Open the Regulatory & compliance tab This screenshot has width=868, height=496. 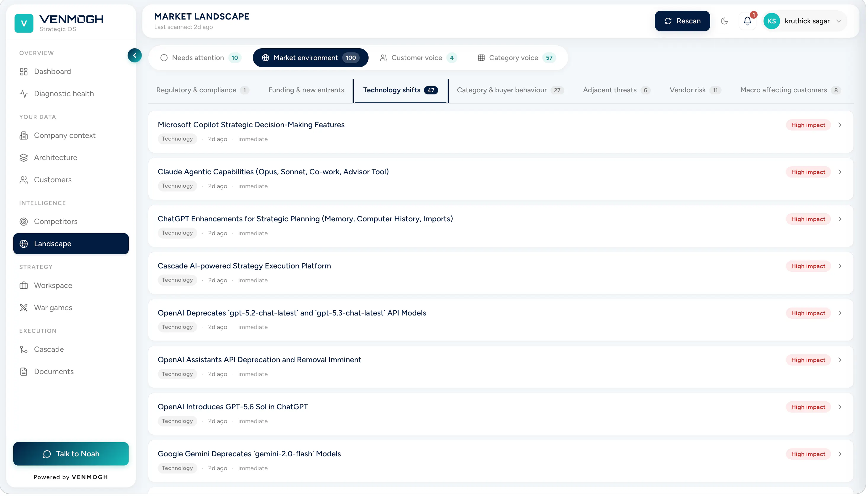click(x=203, y=90)
